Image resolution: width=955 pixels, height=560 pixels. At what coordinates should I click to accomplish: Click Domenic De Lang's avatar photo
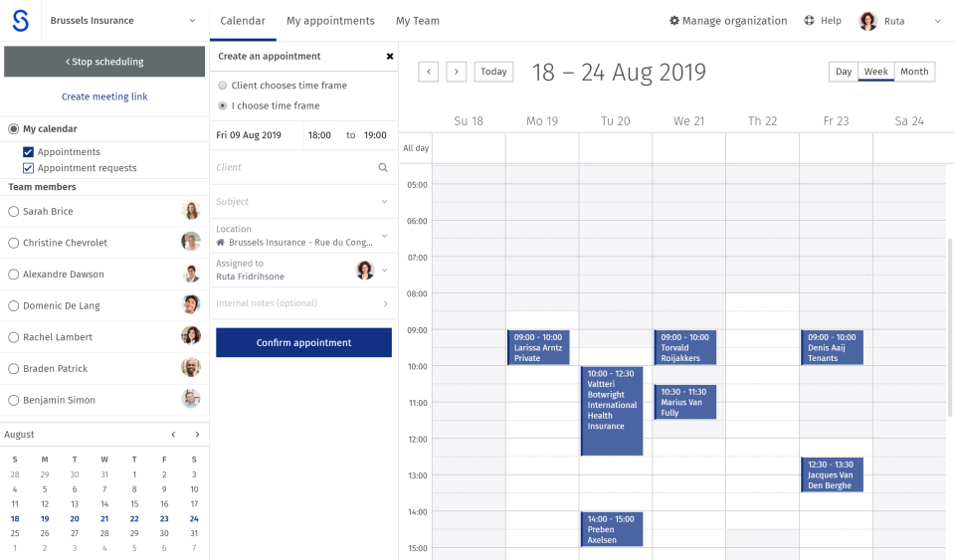[191, 304]
